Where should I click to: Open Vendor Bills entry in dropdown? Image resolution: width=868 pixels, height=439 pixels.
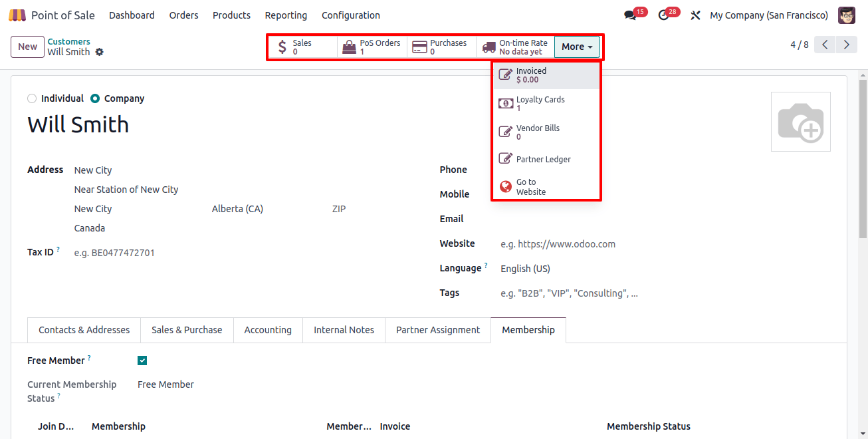click(546, 132)
